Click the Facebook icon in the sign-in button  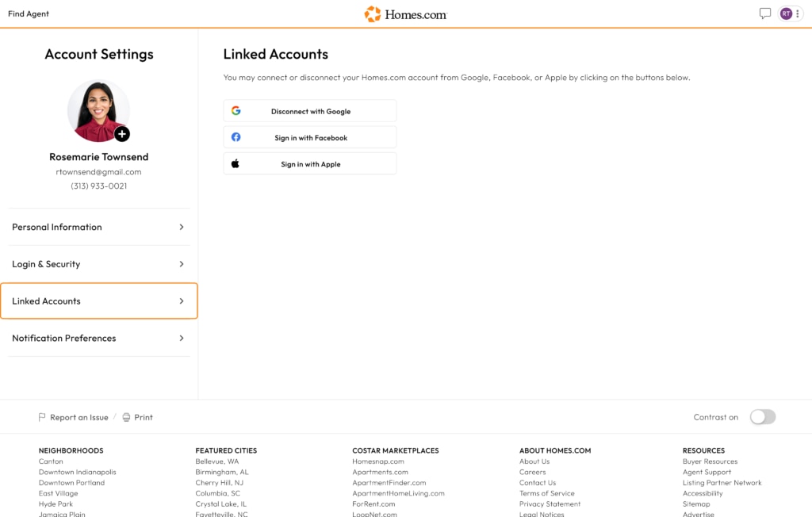[236, 136]
